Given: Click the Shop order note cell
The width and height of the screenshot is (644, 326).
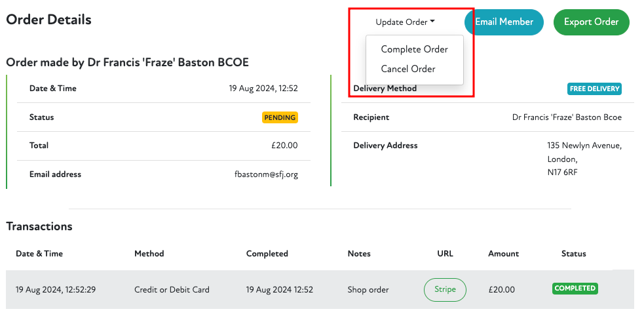Looking at the screenshot, I should (x=368, y=289).
